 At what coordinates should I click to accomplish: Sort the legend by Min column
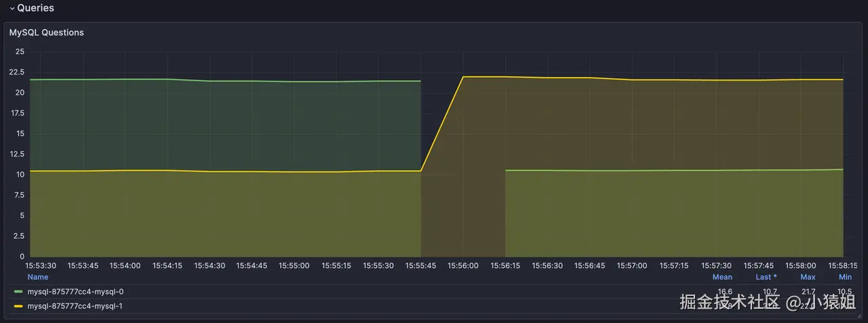pos(845,277)
